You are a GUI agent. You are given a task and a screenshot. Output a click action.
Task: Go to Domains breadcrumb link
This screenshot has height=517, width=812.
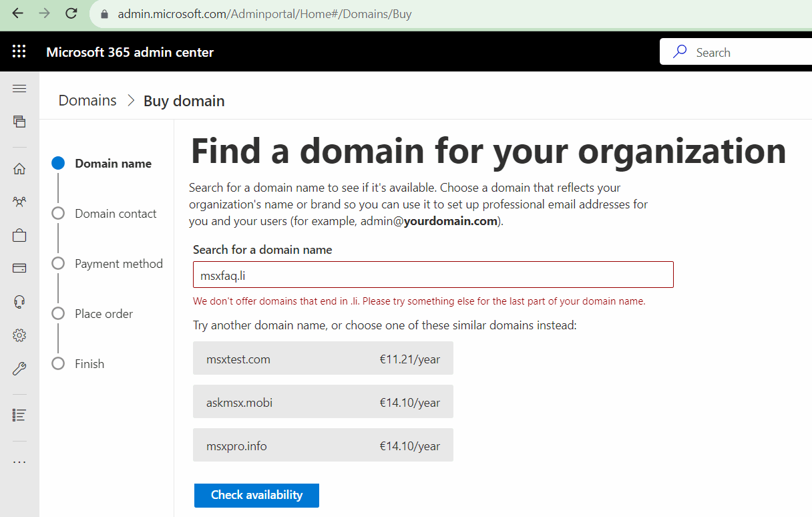(87, 101)
